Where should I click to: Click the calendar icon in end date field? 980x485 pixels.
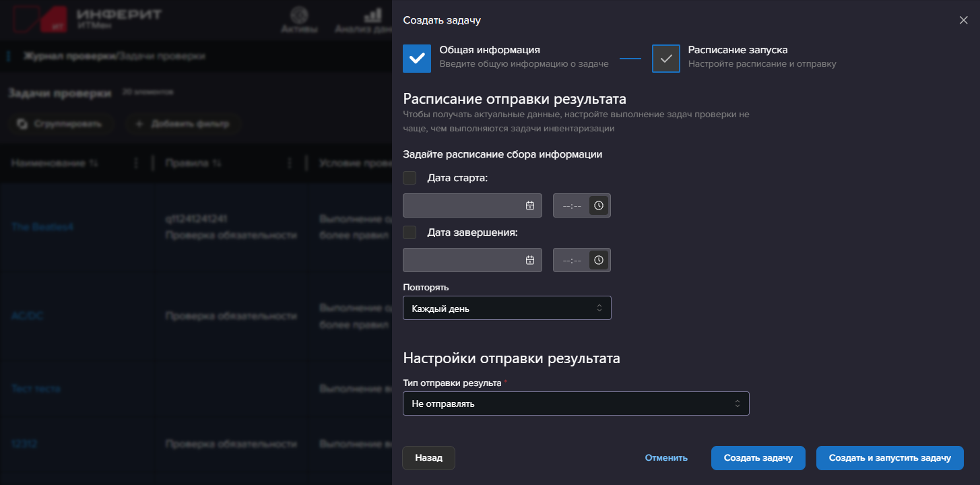click(529, 260)
